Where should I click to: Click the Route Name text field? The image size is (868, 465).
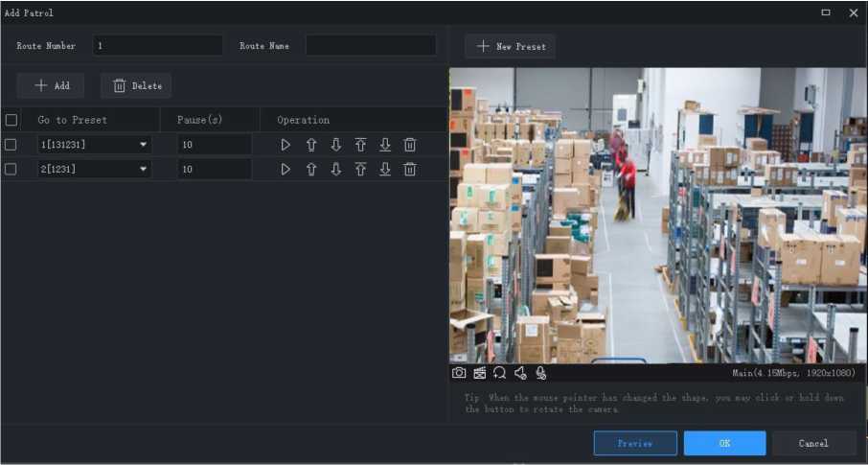371,46
